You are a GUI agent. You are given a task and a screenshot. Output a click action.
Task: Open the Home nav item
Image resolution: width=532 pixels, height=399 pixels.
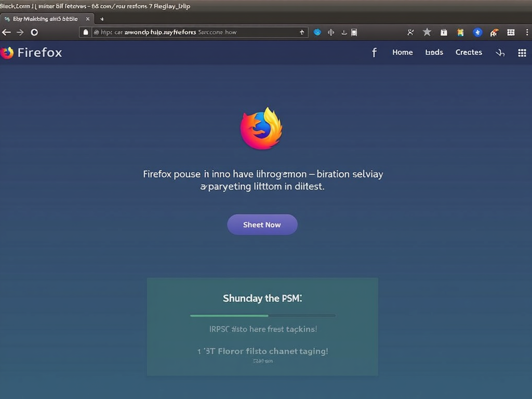pyautogui.click(x=403, y=52)
